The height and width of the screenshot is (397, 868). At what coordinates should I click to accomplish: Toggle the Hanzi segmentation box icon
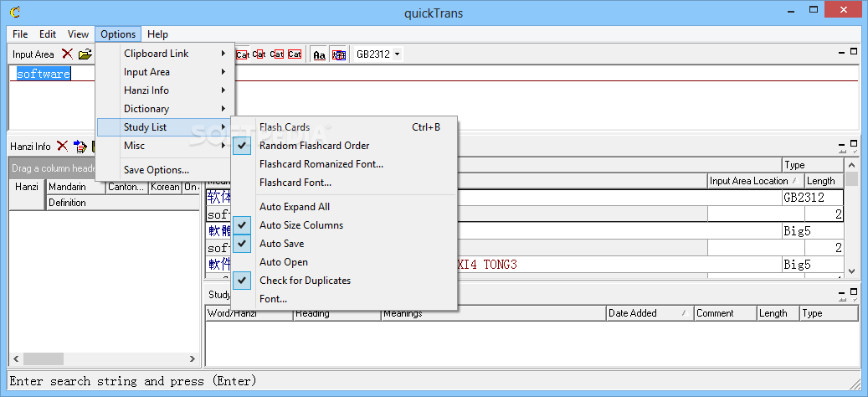[338, 54]
